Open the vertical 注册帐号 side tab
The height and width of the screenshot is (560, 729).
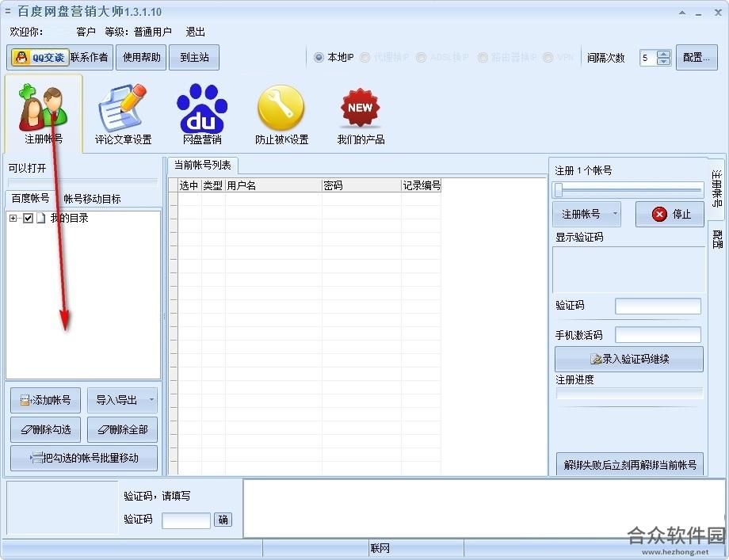pos(716,189)
